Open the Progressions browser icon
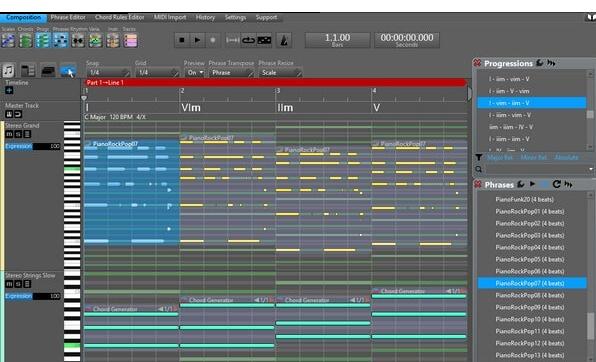Screen dimensions: 596x362 43,40
